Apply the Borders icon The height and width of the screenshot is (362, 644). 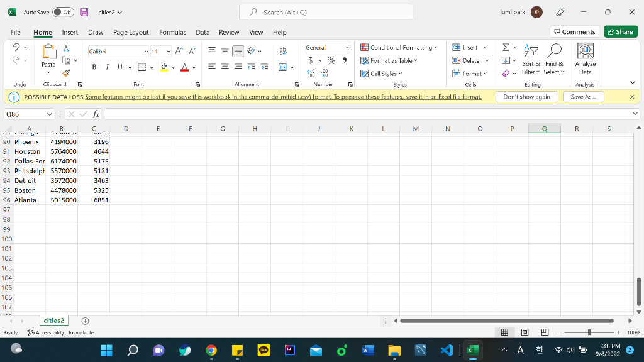pos(142,67)
